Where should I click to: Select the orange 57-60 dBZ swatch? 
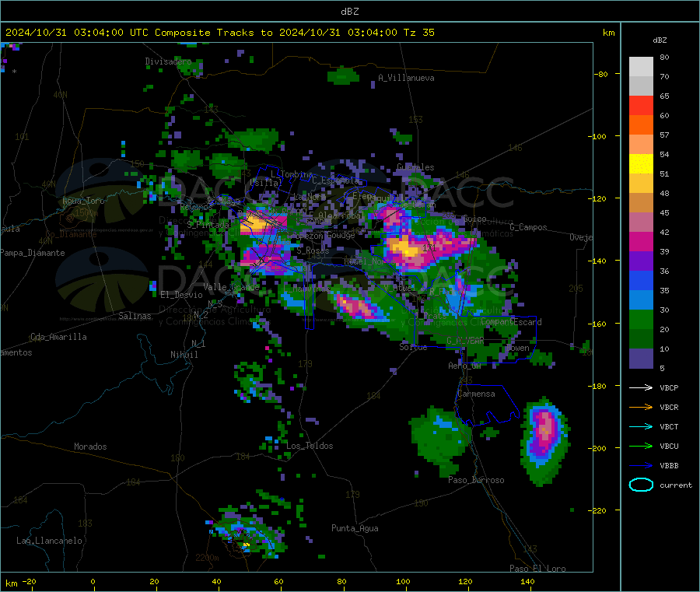(x=641, y=125)
